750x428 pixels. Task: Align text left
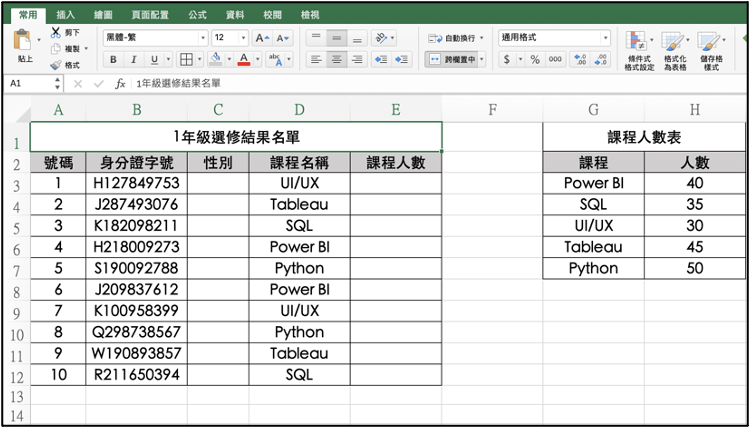click(x=315, y=60)
